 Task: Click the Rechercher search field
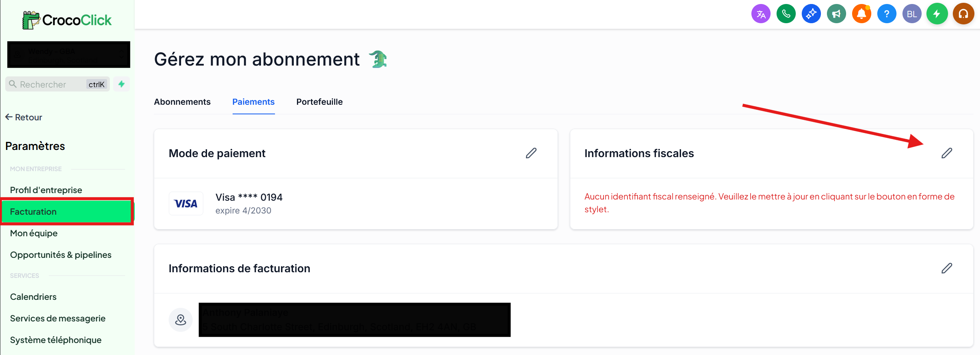[x=58, y=84]
